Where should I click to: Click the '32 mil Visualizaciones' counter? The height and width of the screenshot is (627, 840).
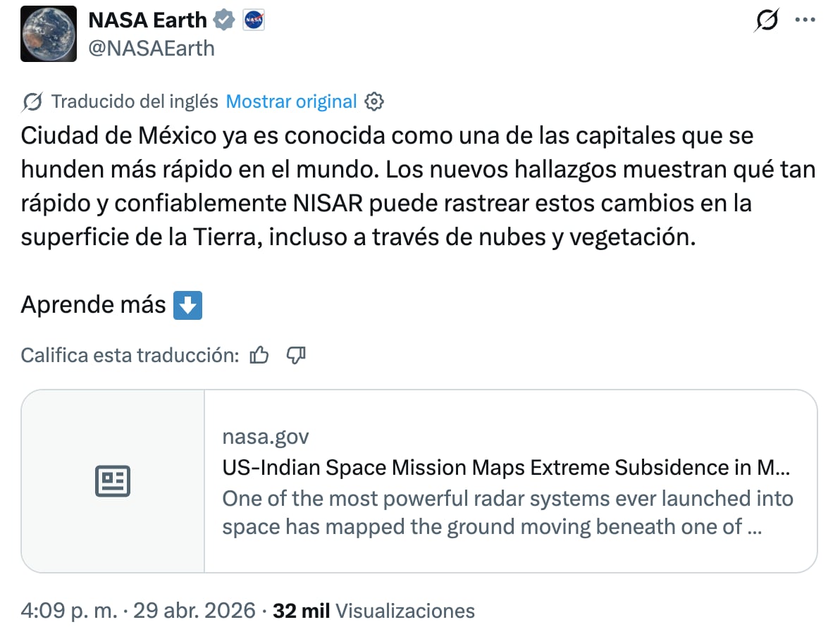(x=373, y=610)
